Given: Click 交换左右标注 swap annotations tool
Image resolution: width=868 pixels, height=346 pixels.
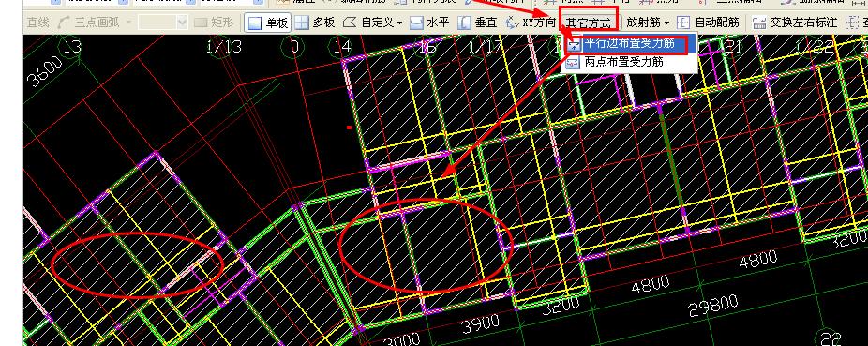Looking at the screenshot, I should pyautogui.click(x=794, y=23).
